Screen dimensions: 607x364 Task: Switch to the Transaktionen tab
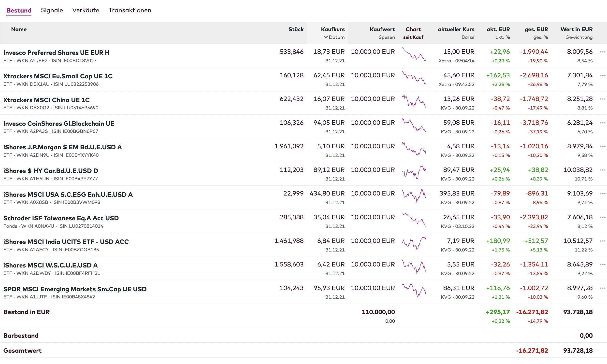coord(130,10)
